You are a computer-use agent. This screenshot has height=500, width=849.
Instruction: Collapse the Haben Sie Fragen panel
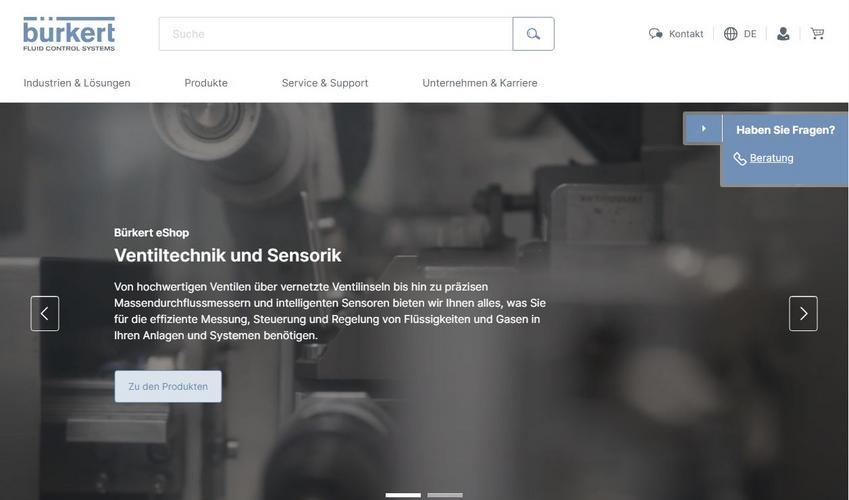703,129
